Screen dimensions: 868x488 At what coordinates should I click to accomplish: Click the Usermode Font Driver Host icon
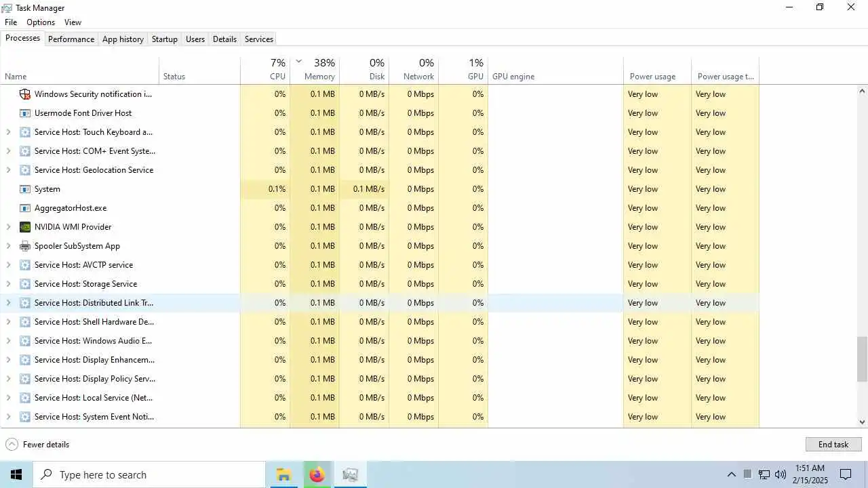pyautogui.click(x=25, y=113)
